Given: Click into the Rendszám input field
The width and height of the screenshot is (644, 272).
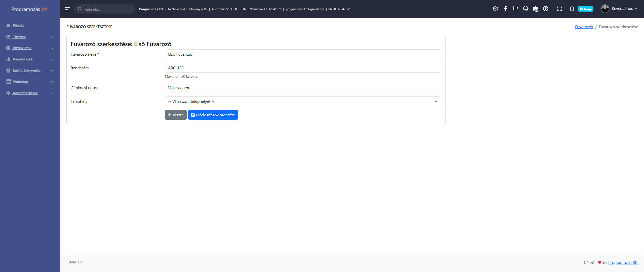Looking at the screenshot, I should click(x=303, y=68).
